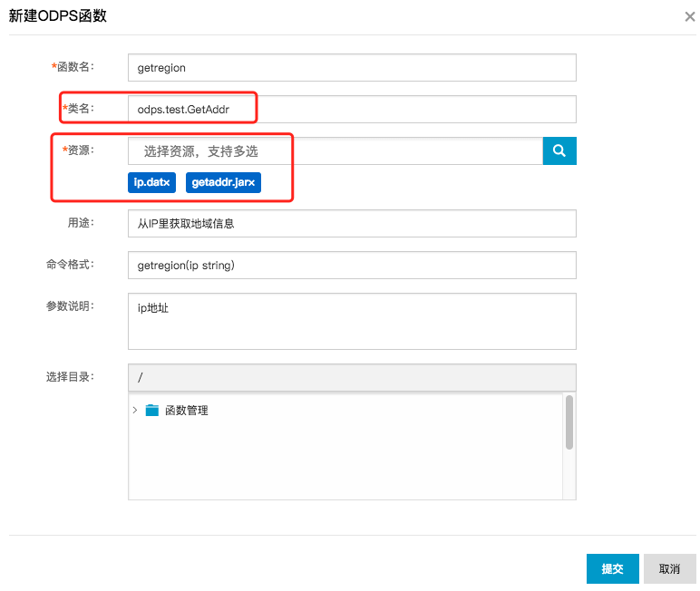700x591 pixels.
Task: Remove the getaddr.jar resource tag
Action: click(253, 182)
